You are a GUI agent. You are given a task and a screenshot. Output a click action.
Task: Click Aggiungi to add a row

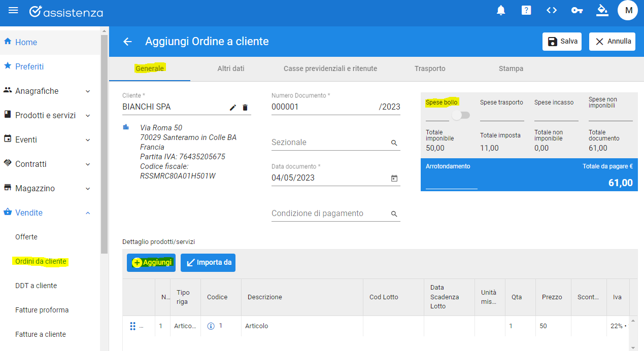[151, 263]
